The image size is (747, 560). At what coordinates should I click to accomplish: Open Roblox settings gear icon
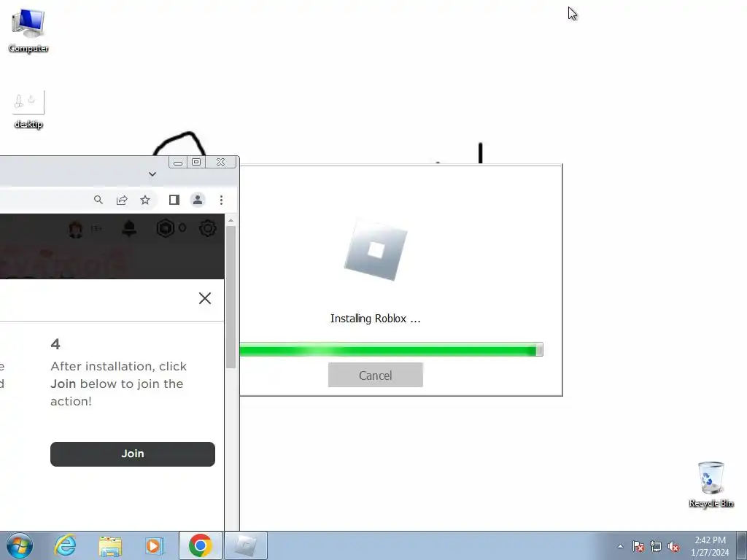208,228
